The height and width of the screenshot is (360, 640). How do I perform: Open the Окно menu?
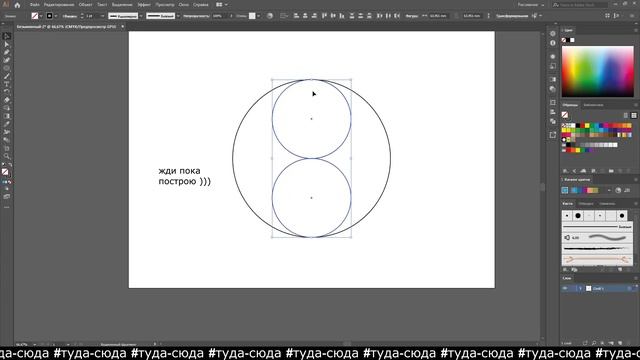pyautogui.click(x=184, y=5)
